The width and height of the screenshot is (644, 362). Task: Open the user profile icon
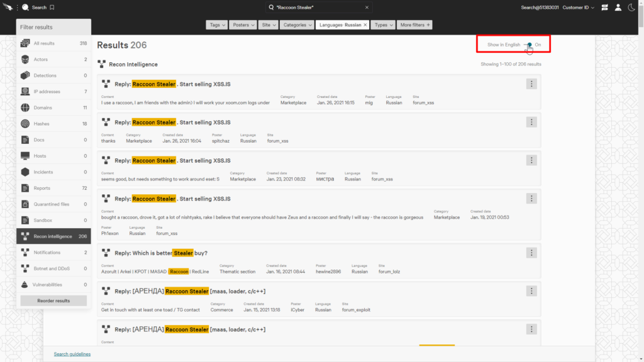(618, 7)
